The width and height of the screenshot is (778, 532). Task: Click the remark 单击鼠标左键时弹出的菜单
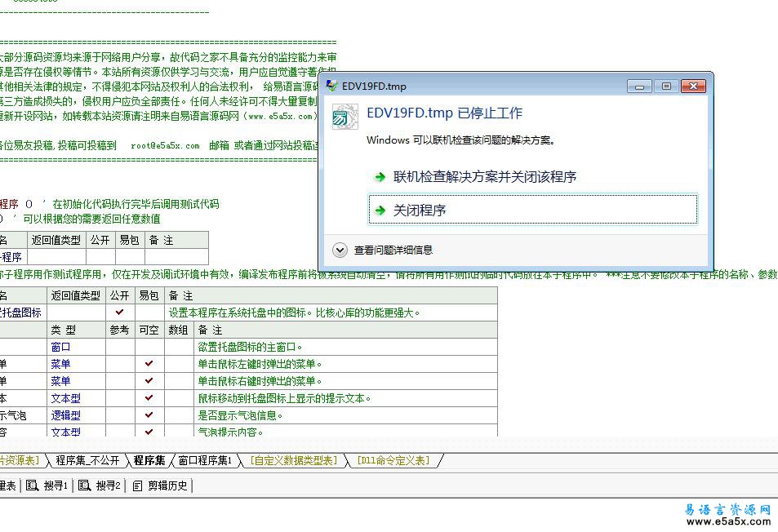coord(260,364)
